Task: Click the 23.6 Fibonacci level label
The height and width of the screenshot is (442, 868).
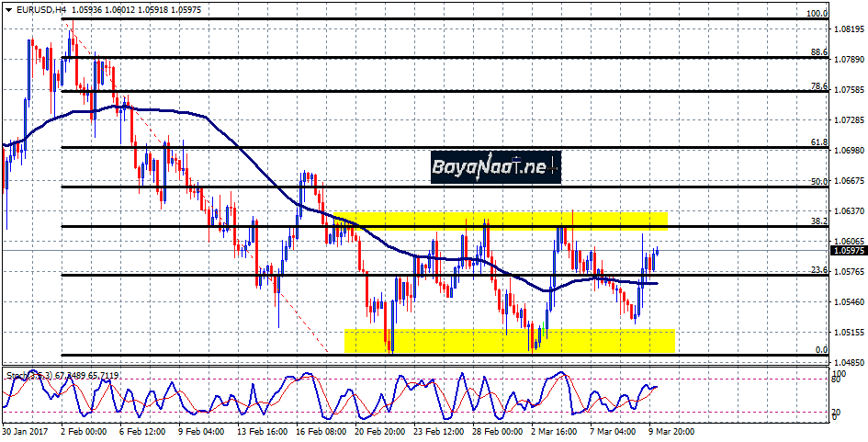Action: (820, 269)
